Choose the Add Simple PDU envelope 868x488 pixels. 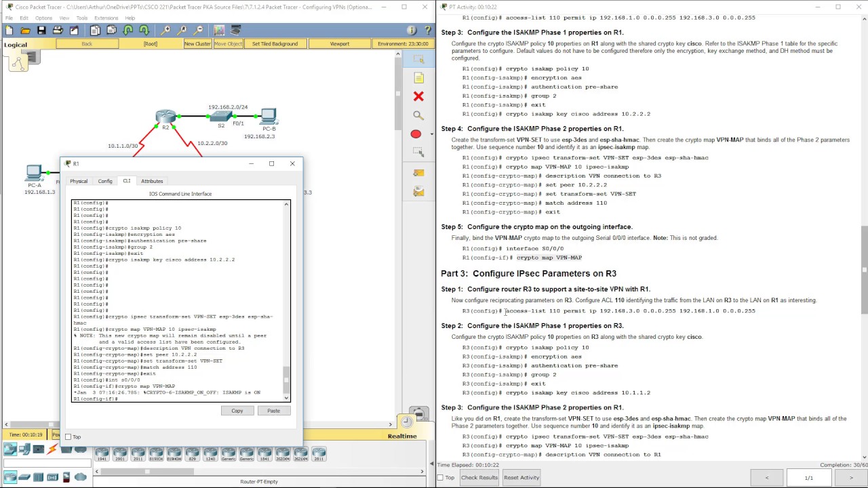pyautogui.click(x=418, y=174)
